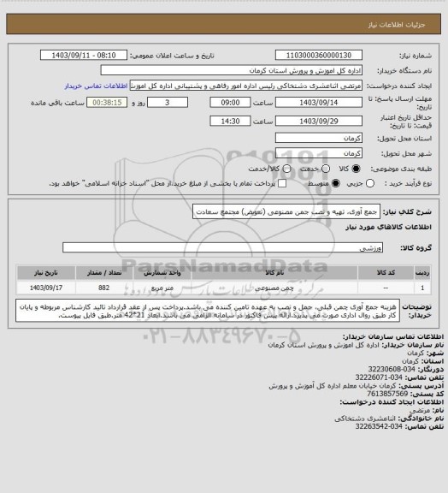
Task: Click the delivery province field کرمان
Action: pos(319,138)
